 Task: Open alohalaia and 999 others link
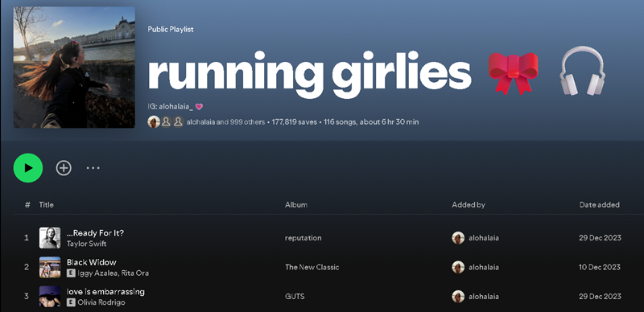point(225,122)
